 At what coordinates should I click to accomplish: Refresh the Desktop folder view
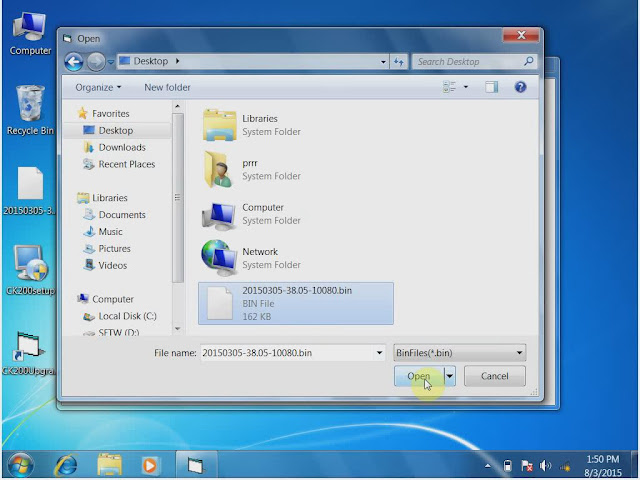(399, 62)
